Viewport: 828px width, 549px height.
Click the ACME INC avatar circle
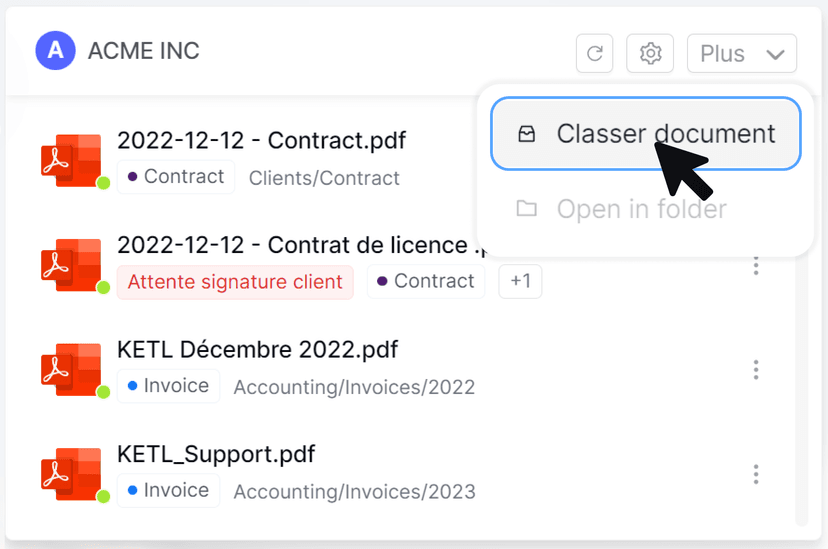tap(56, 50)
